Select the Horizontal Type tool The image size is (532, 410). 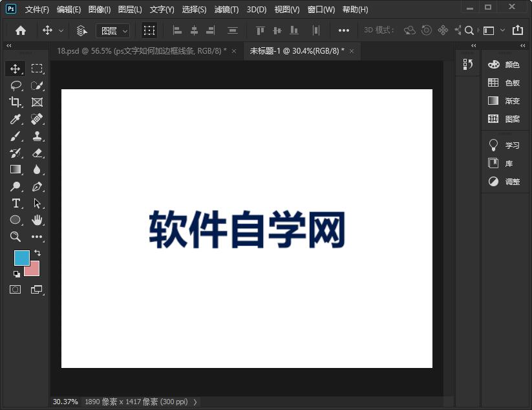[16, 203]
